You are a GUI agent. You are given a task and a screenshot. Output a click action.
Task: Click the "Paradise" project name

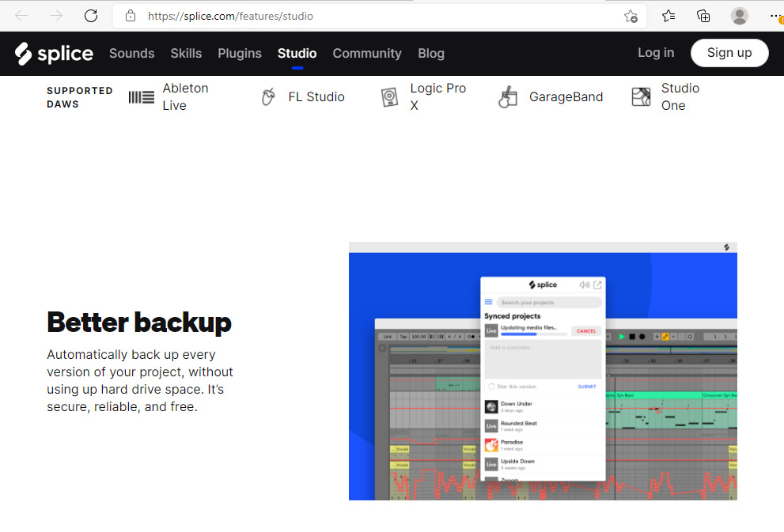[512, 442]
